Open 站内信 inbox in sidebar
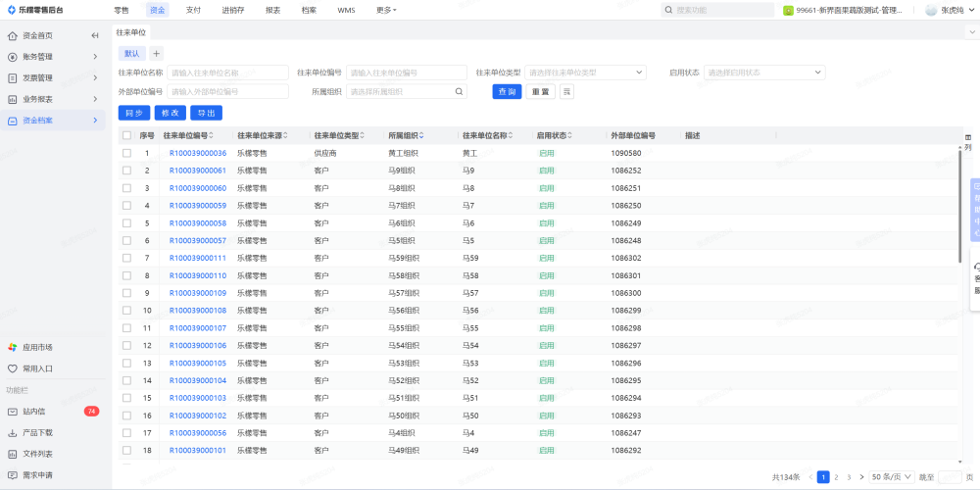Viewport: 980px width, 490px height. (x=34, y=412)
